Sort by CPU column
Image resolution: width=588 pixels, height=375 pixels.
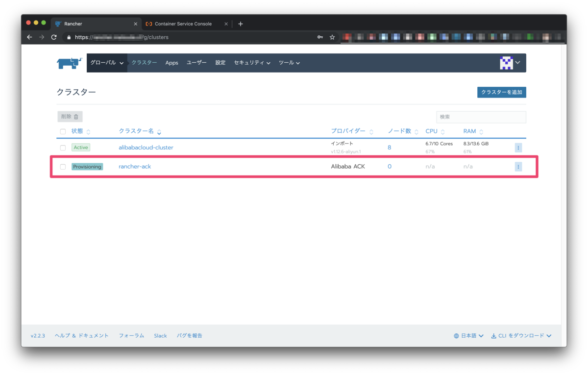coord(435,131)
